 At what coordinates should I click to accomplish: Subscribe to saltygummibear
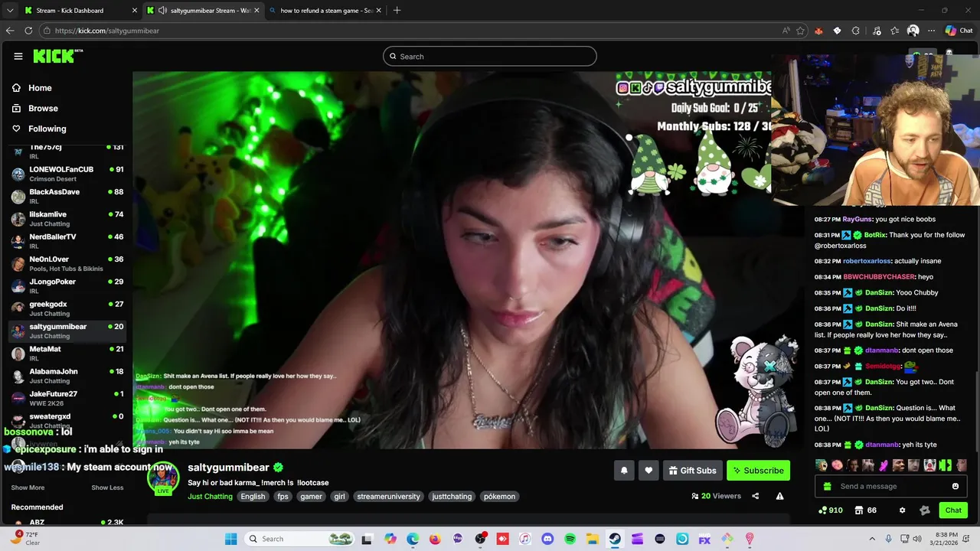(x=758, y=471)
